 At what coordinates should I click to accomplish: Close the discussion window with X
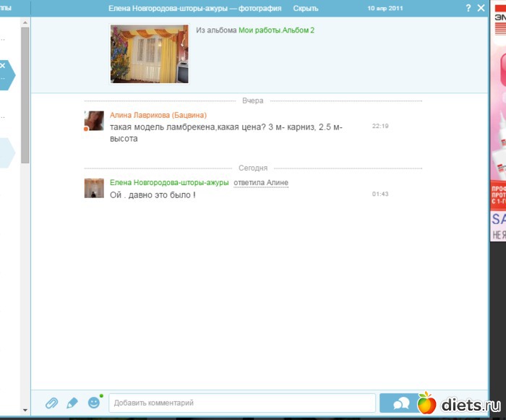481,8
